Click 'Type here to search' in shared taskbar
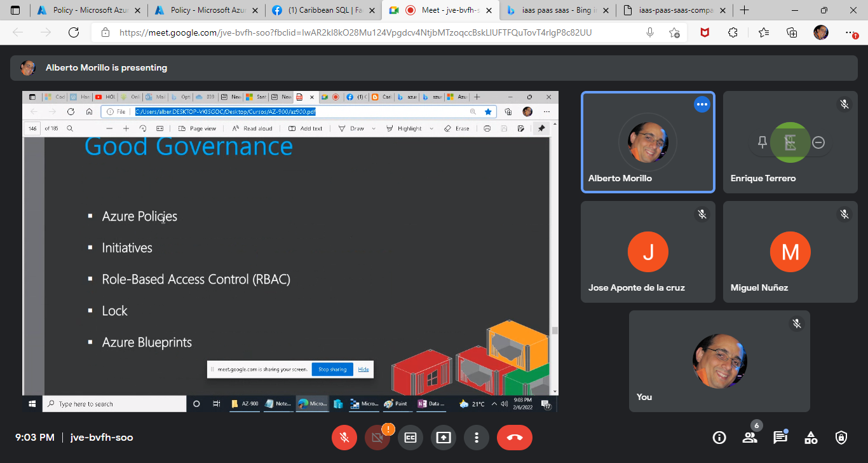The width and height of the screenshot is (868, 463). pos(114,404)
